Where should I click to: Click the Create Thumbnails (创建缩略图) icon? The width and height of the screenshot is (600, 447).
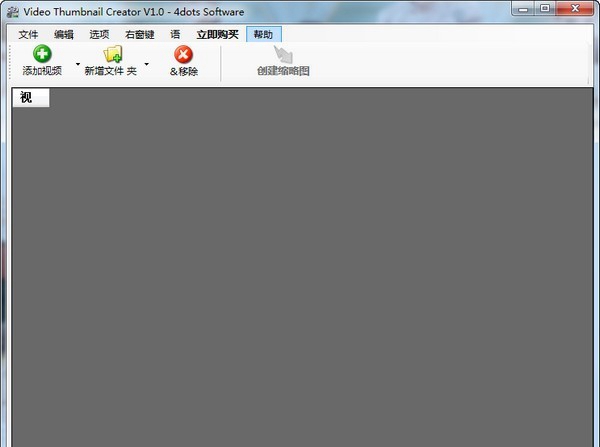point(283,54)
